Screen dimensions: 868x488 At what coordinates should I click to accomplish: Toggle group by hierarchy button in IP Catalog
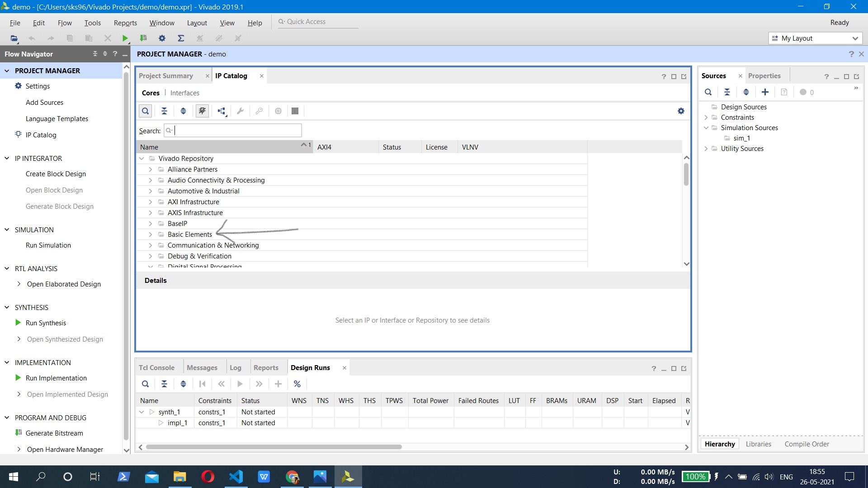click(x=222, y=111)
